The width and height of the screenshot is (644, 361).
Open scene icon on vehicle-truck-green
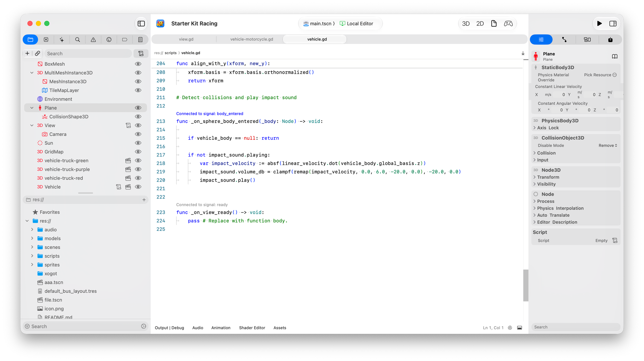[x=128, y=160]
